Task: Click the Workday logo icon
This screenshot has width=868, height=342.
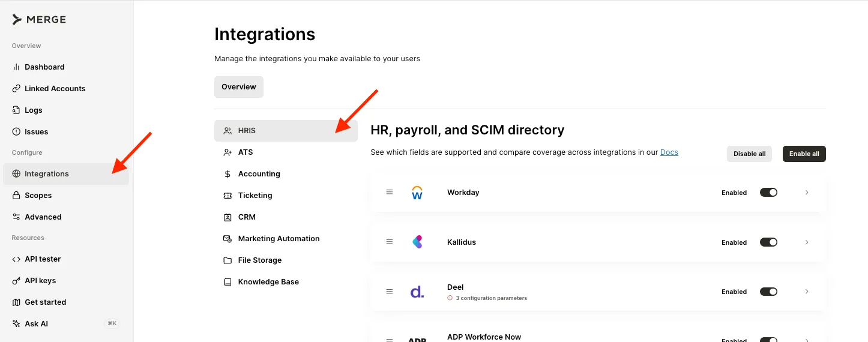Action: pyautogui.click(x=417, y=193)
